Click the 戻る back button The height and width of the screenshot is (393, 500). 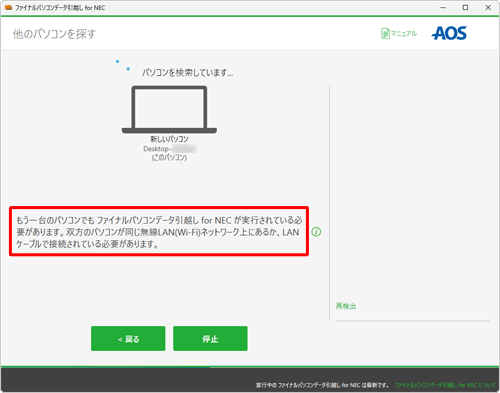(x=128, y=339)
